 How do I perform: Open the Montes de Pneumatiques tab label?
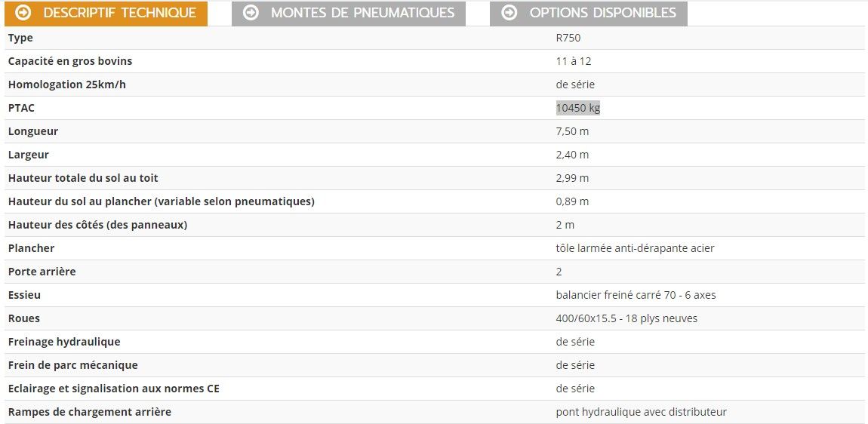pos(362,13)
